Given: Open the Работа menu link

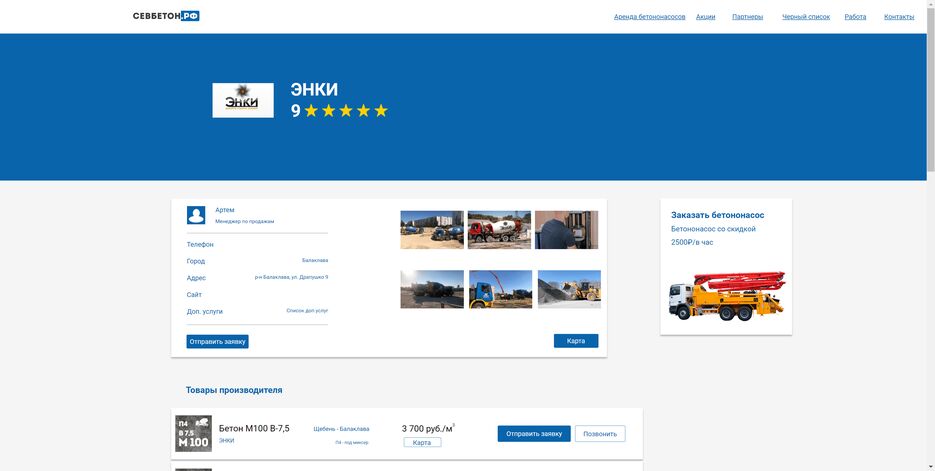Looking at the screenshot, I should pyautogui.click(x=855, y=17).
